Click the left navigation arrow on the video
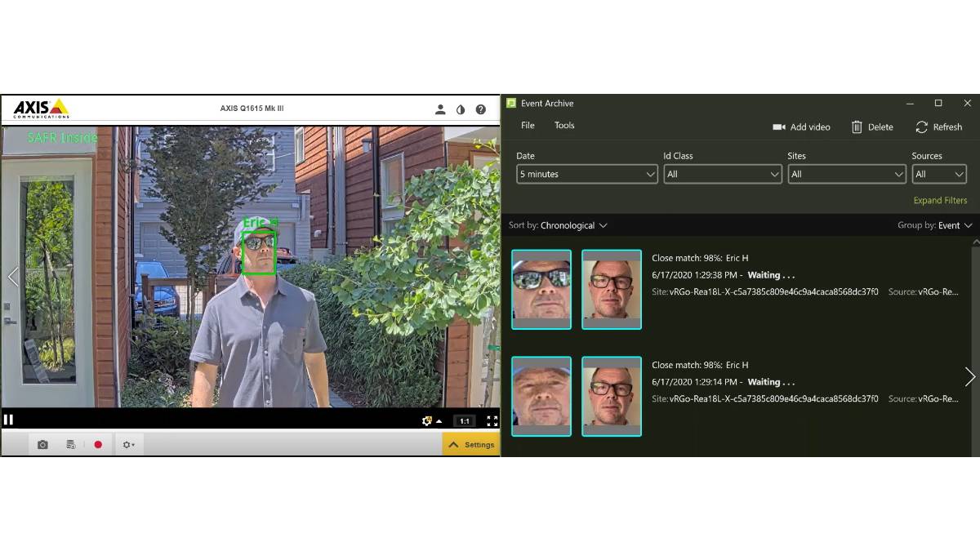980x551 pixels. [x=12, y=277]
